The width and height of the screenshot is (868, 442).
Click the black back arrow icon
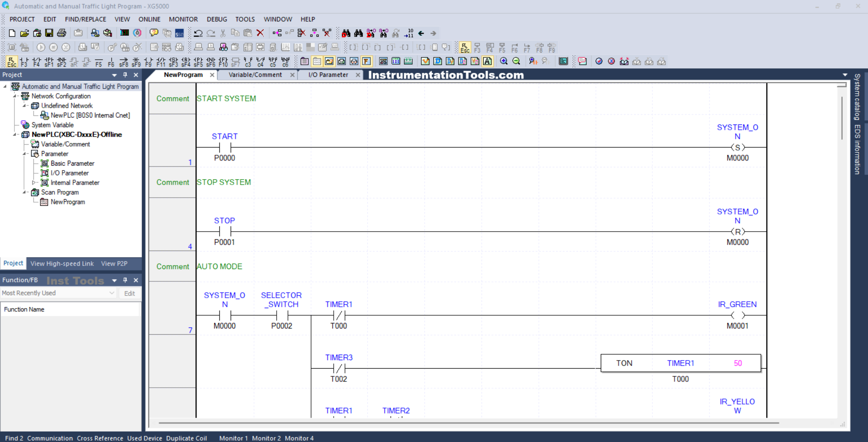click(x=421, y=33)
